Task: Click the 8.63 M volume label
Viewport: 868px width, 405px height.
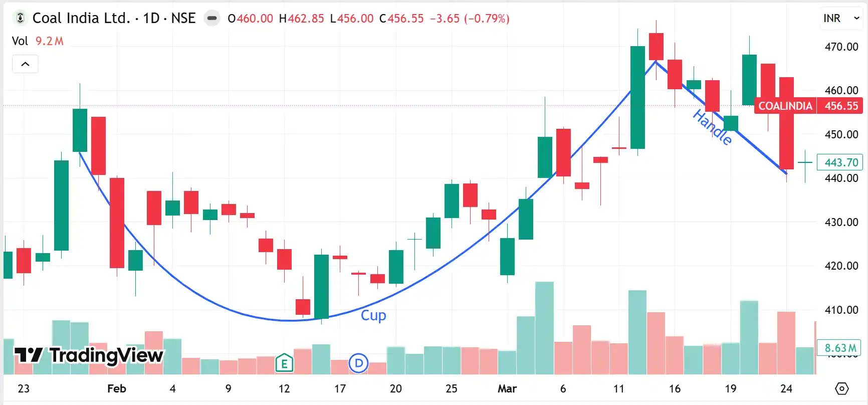Action: [839, 348]
